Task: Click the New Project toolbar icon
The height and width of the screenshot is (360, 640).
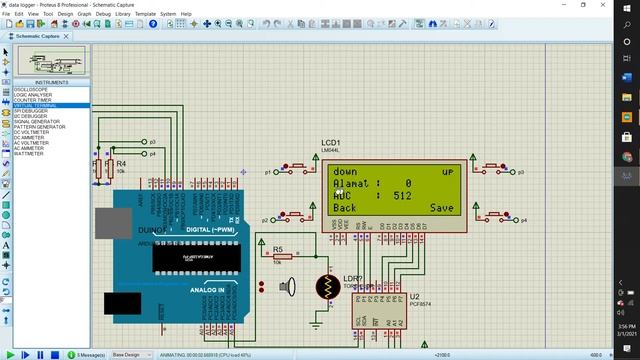Action: click(x=9, y=24)
